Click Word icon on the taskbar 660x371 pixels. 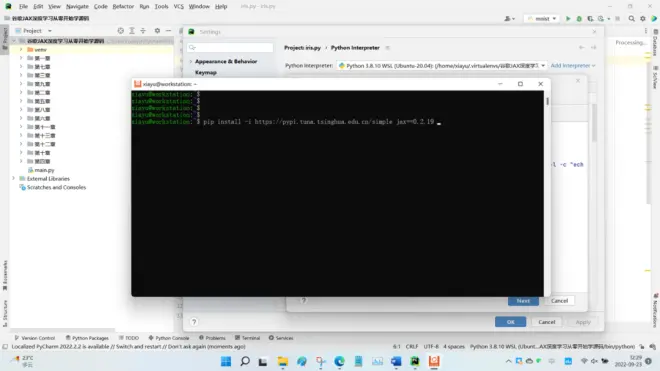pyautogui.click(x=396, y=361)
